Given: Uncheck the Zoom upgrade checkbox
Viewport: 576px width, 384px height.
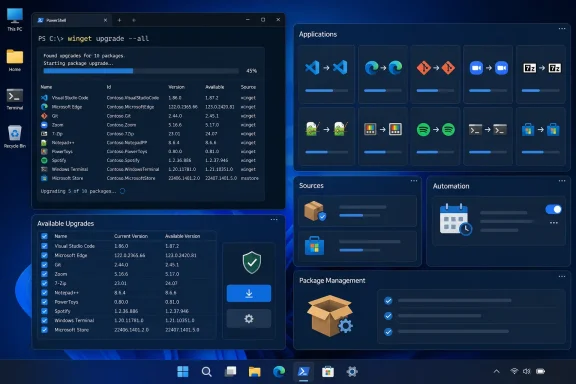Looking at the screenshot, I should [44, 274].
